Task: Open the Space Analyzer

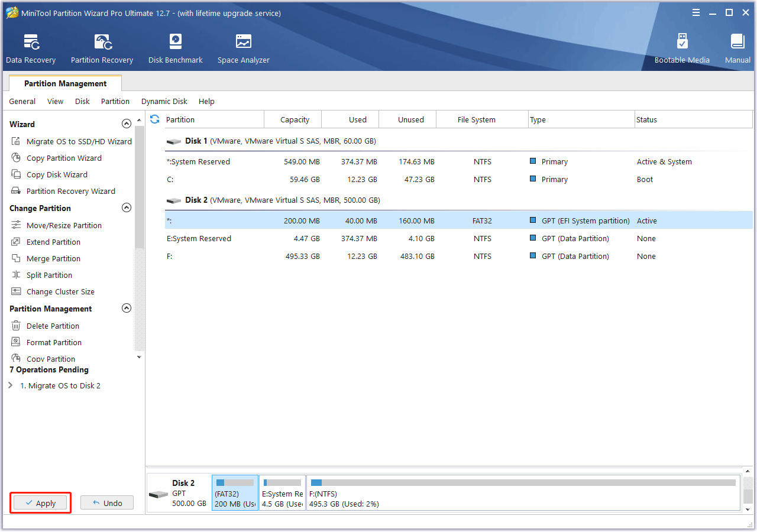Action: 243,48
